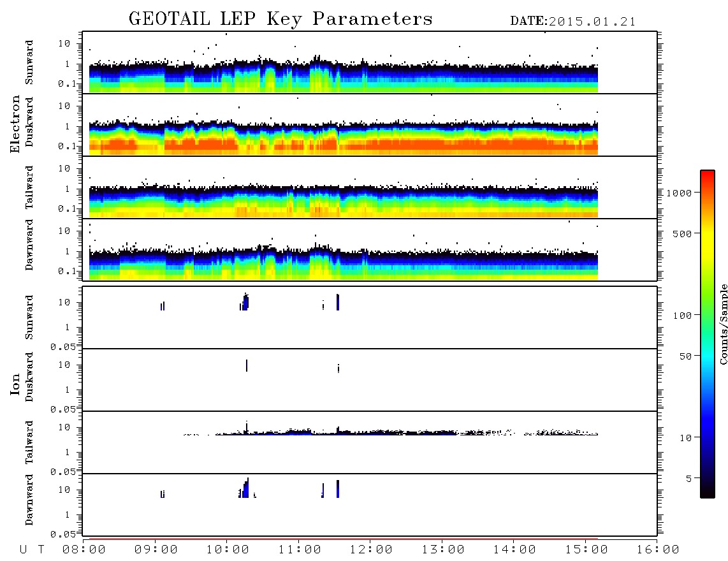Click the '1000' color scale label
This screenshot has height=561, width=728.
[680, 193]
